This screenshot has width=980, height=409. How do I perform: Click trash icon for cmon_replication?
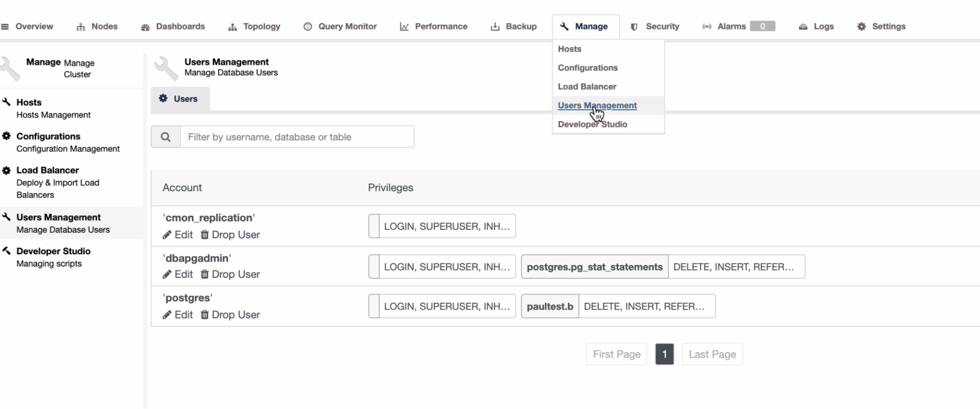point(205,235)
